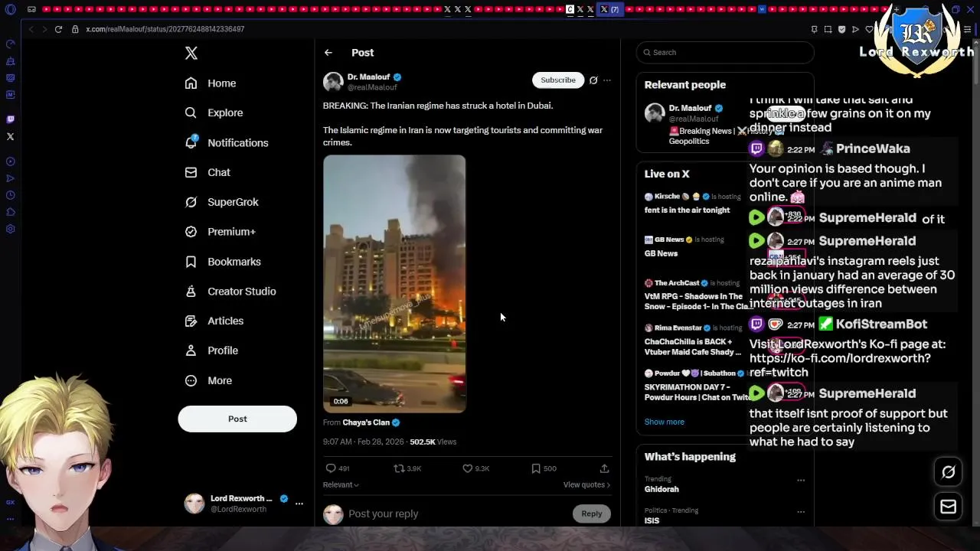Click the white Post button
The image size is (980, 551).
point(237,419)
